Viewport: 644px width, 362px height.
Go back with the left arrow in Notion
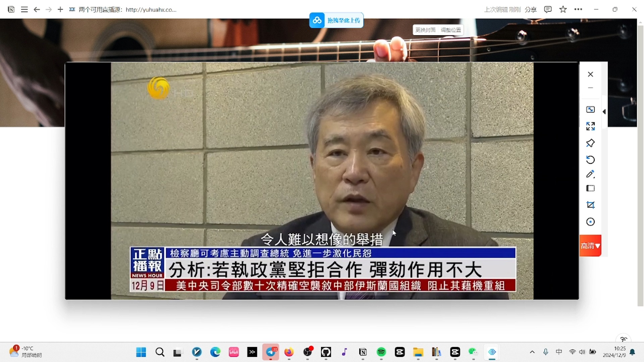[x=37, y=9]
